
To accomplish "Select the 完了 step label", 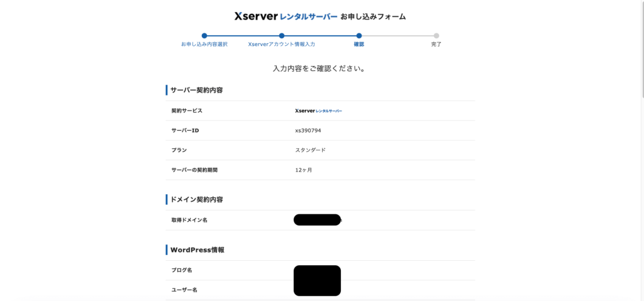I will (x=436, y=45).
